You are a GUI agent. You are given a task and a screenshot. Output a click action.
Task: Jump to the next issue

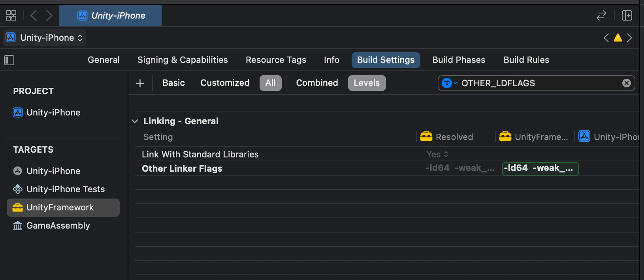point(629,38)
